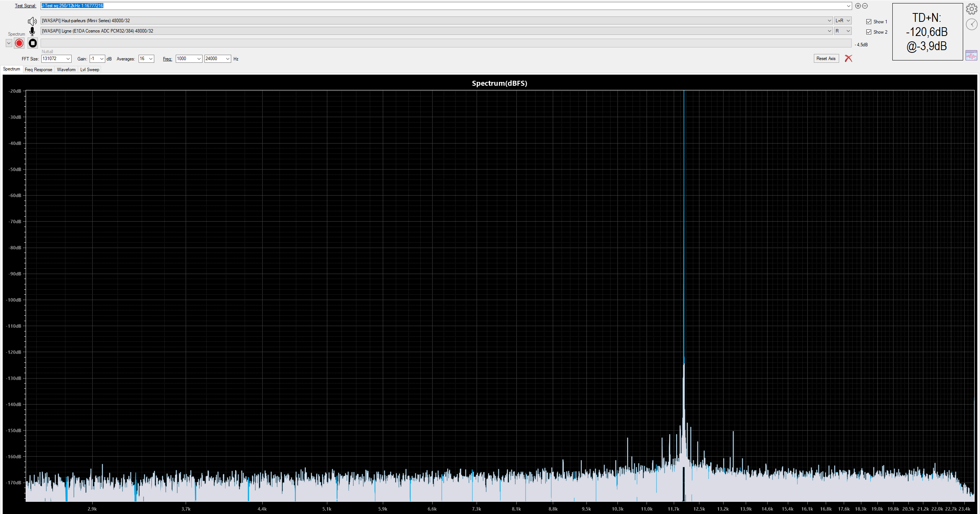Click the Reset Axis button
The height and width of the screenshot is (514, 980).
[826, 59]
